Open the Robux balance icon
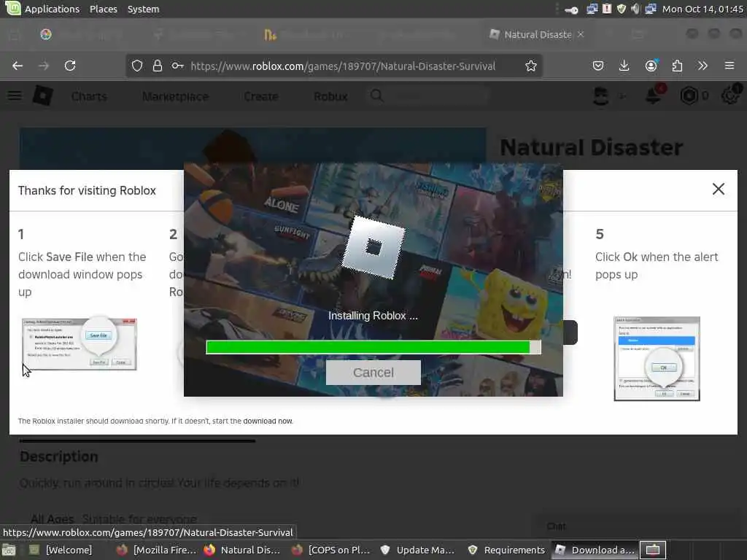Image resolution: width=747 pixels, height=560 pixels. pos(689,96)
